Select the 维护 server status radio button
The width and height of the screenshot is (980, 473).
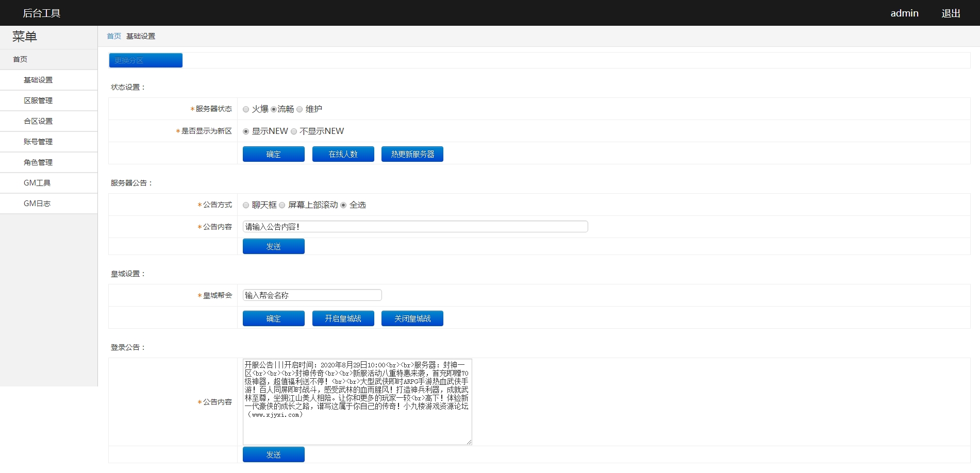300,109
